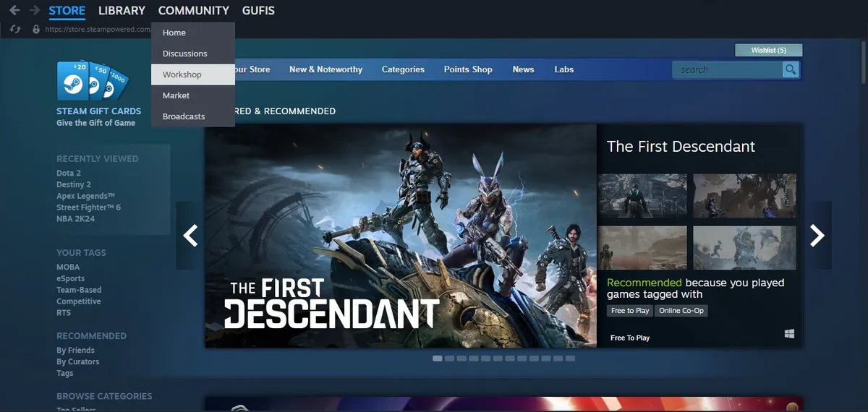View the bottom-left First Descendant screenshot thumbnail
Image resolution: width=868 pixels, height=412 pixels.
pyautogui.click(x=642, y=248)
